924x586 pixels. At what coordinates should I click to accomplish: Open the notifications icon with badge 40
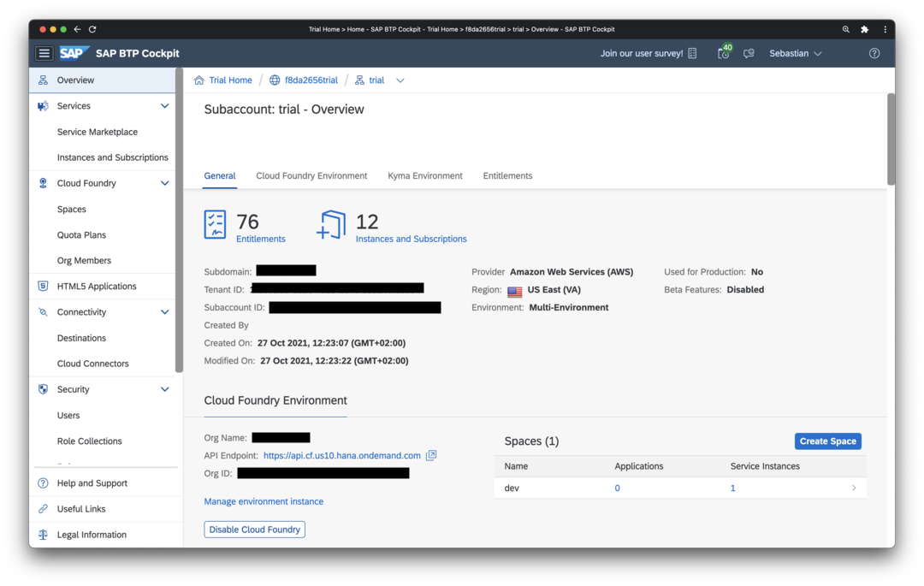tap(724, 53)
